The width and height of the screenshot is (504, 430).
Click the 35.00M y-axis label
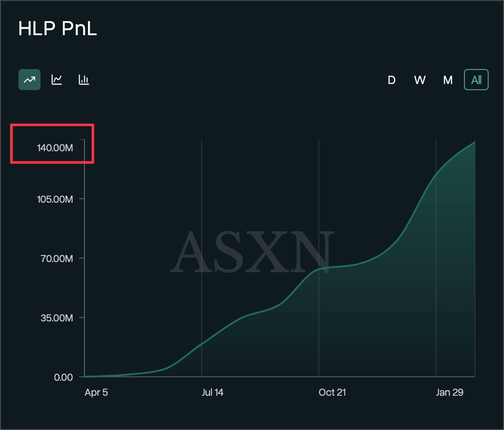point(57,318)
